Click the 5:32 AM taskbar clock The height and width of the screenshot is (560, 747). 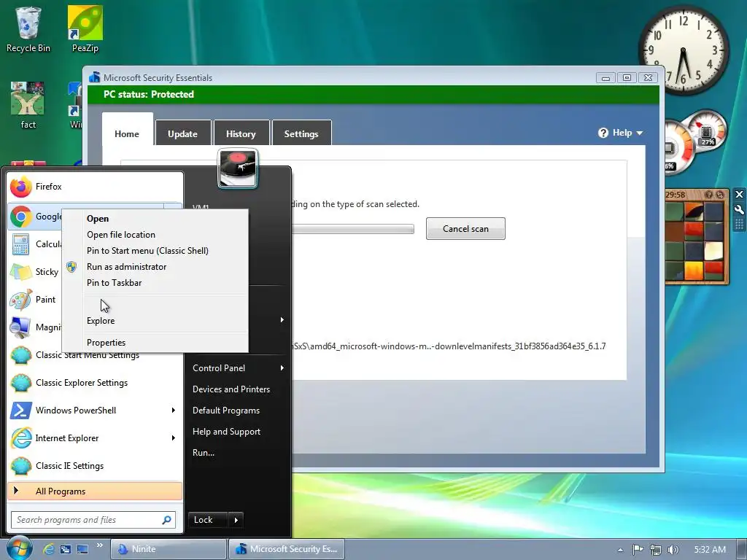[710, 550]
